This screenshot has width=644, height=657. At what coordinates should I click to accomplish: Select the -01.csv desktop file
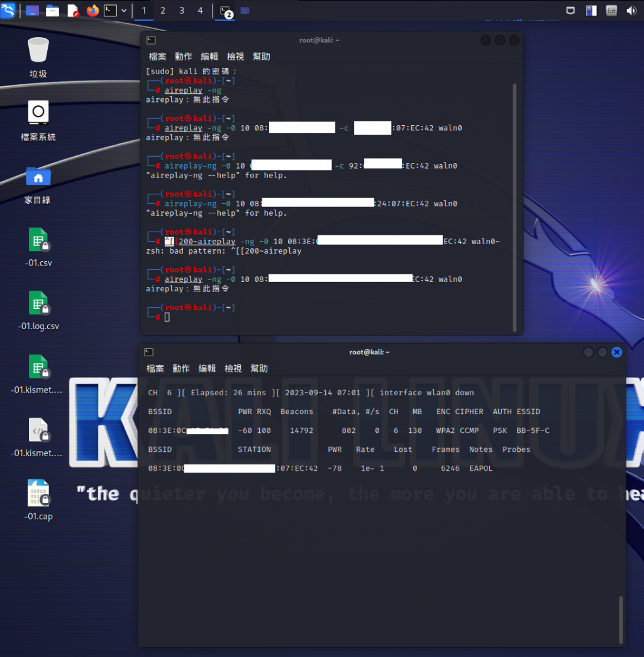coord(38,247)
